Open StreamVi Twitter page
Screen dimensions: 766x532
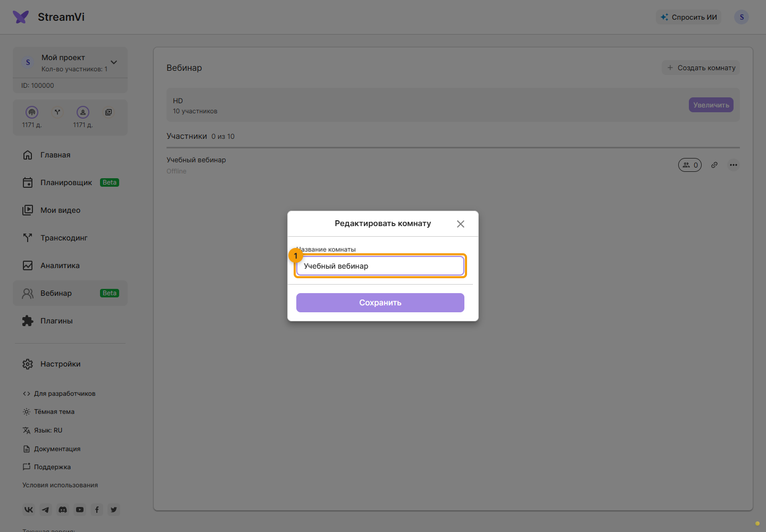(114, 510)
